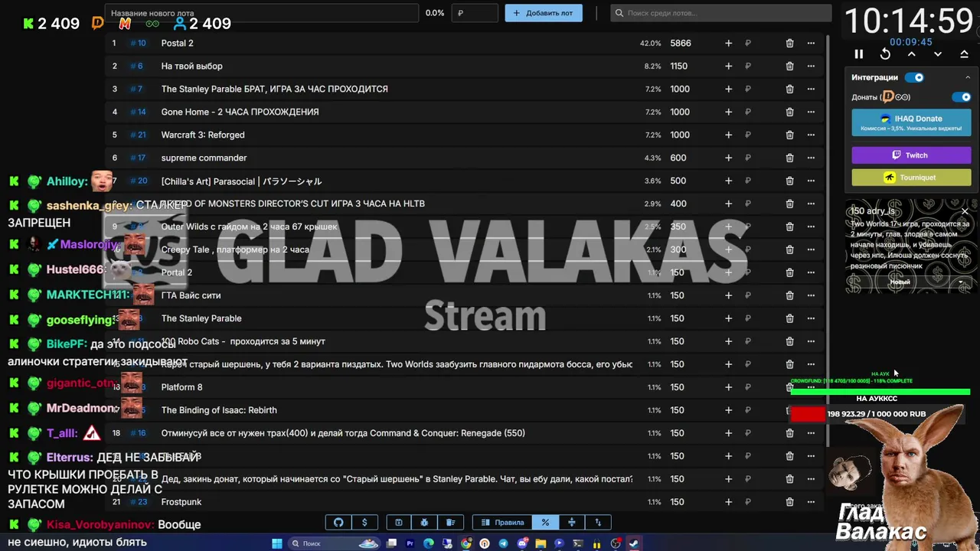The width and height of the screenshot is (980, 551).
Task: Toggle the 'Донаты' switch
Action: [961, 97]
